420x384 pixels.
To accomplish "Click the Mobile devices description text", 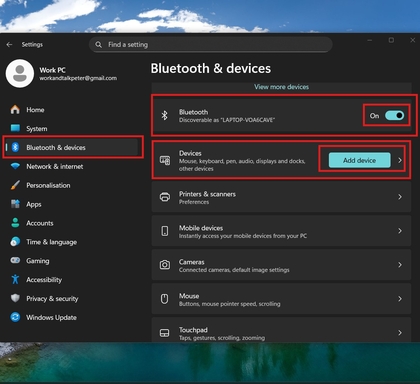I will (243, 236).
